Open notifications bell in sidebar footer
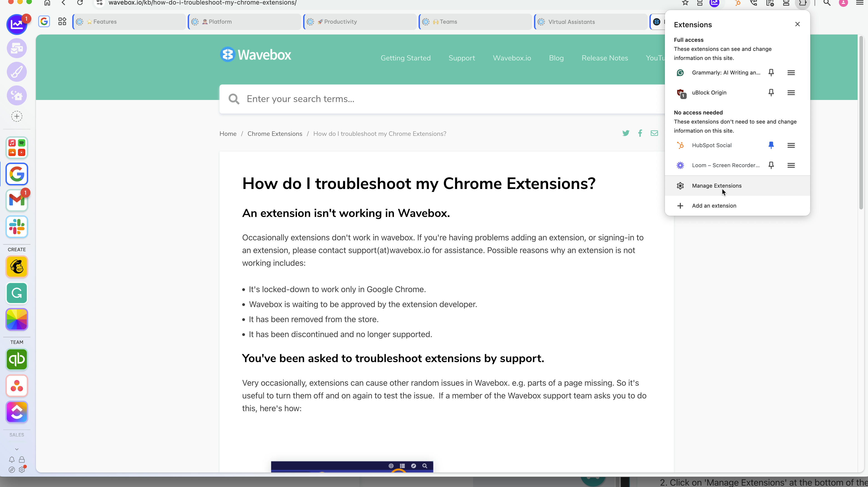Image resolution: width=868 pixels, height=487 pixels. [12, 460]
